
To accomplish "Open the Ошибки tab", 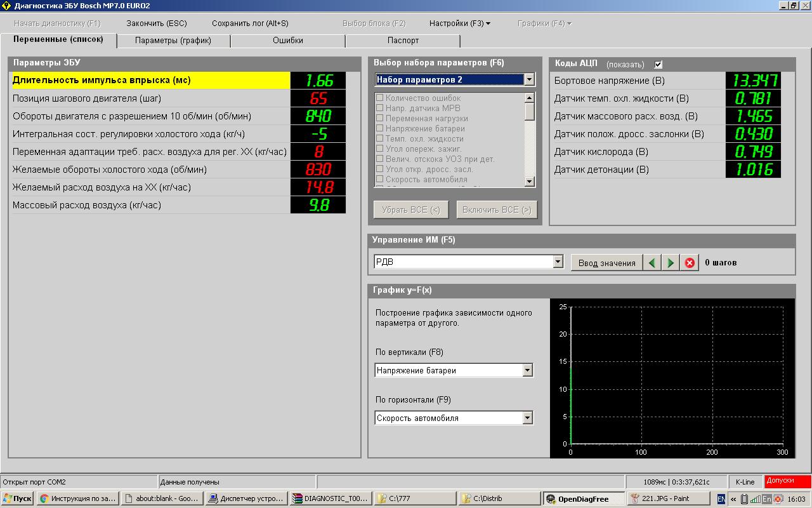I will click(x=288, y=40).
